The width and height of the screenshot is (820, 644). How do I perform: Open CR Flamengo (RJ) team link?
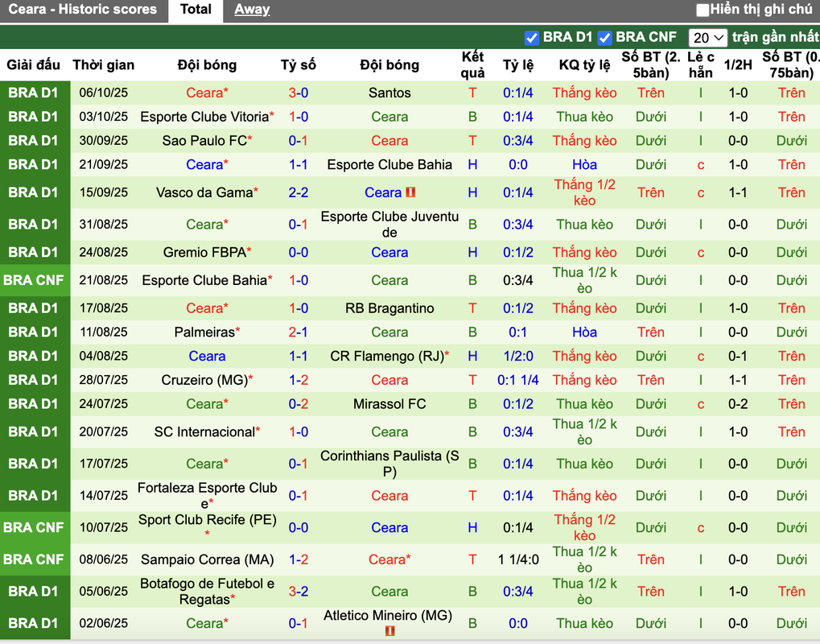tap(387, 357)
